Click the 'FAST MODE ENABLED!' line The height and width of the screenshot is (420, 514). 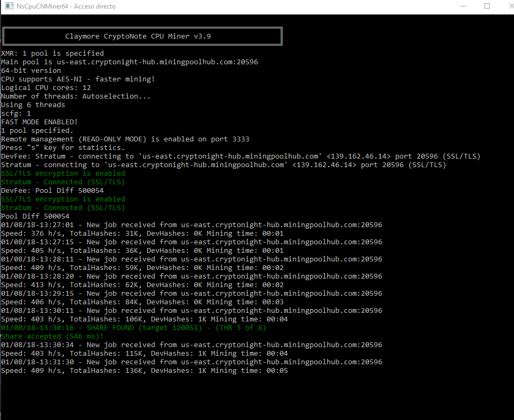pyautogui.click(x=39, y=122)
